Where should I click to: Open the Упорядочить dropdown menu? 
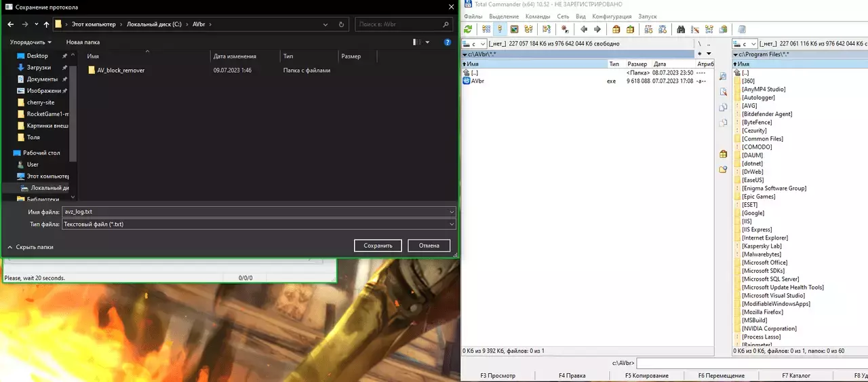point(30,42)
